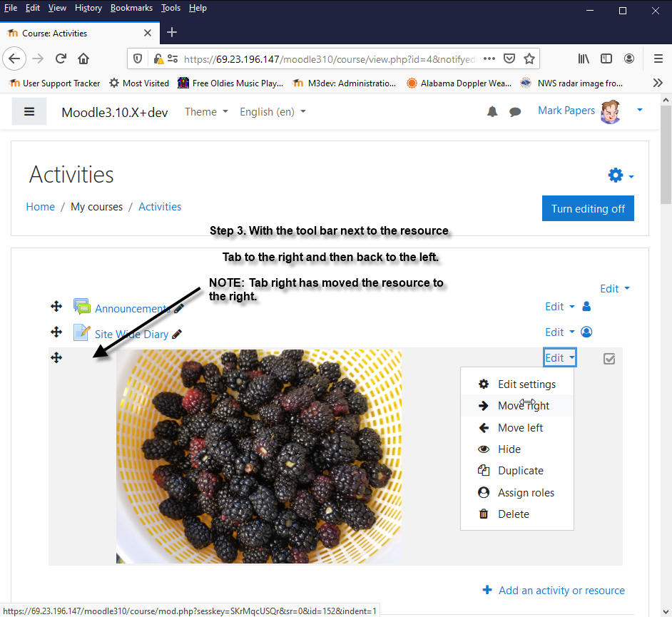
Task: Click the move handle for Site Wide Diary
Action: [x=56, y=332]
